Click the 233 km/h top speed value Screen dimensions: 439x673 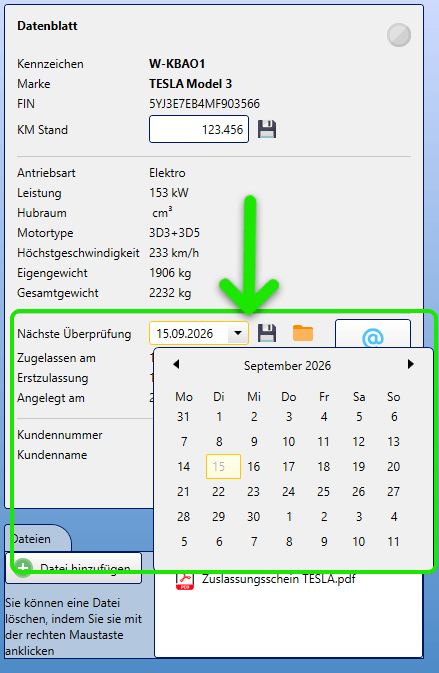click(174, 253)
